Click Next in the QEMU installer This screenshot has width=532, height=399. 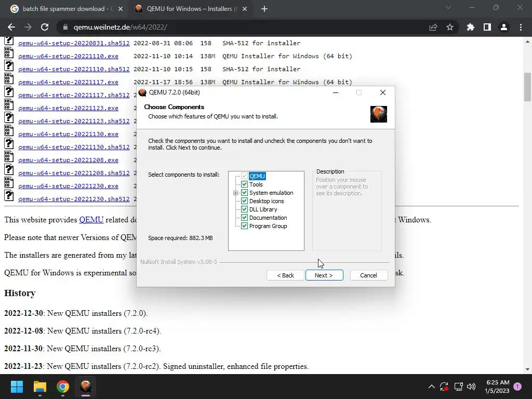(x=324, y=275)
